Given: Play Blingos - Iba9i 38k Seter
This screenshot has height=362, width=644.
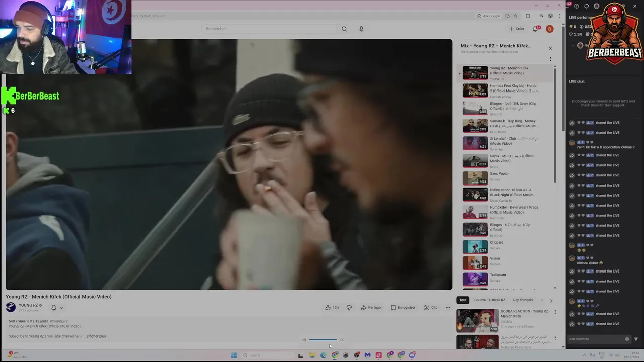Looking at the screenshot, I should click(505, 108).
